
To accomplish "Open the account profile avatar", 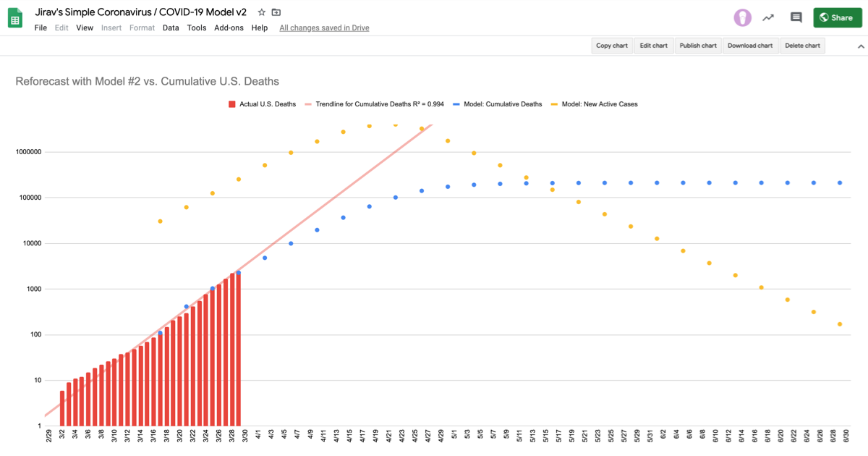I will 742,17.
